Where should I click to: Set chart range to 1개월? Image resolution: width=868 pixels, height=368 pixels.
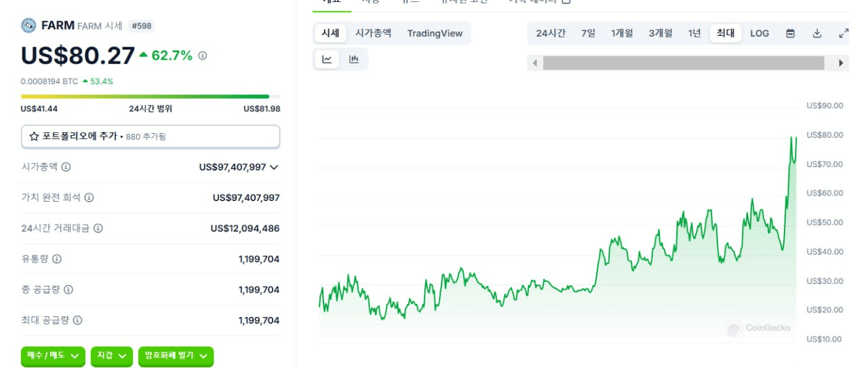pos(622,33)
